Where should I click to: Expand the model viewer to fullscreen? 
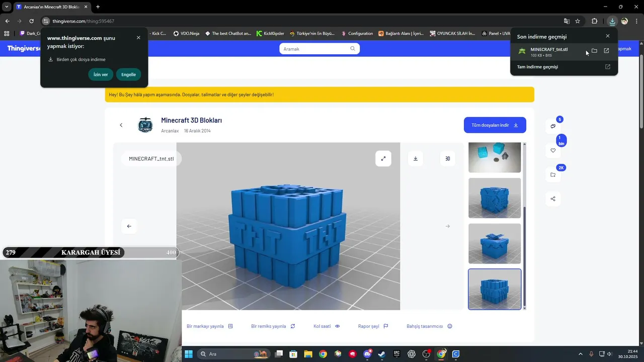pyautogui.click(x=383, y=158)
